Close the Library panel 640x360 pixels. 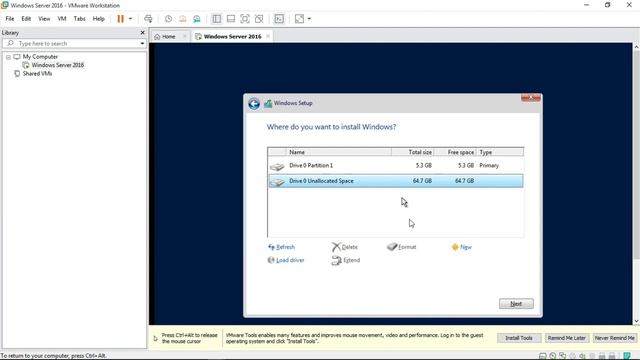click(142, 33)
